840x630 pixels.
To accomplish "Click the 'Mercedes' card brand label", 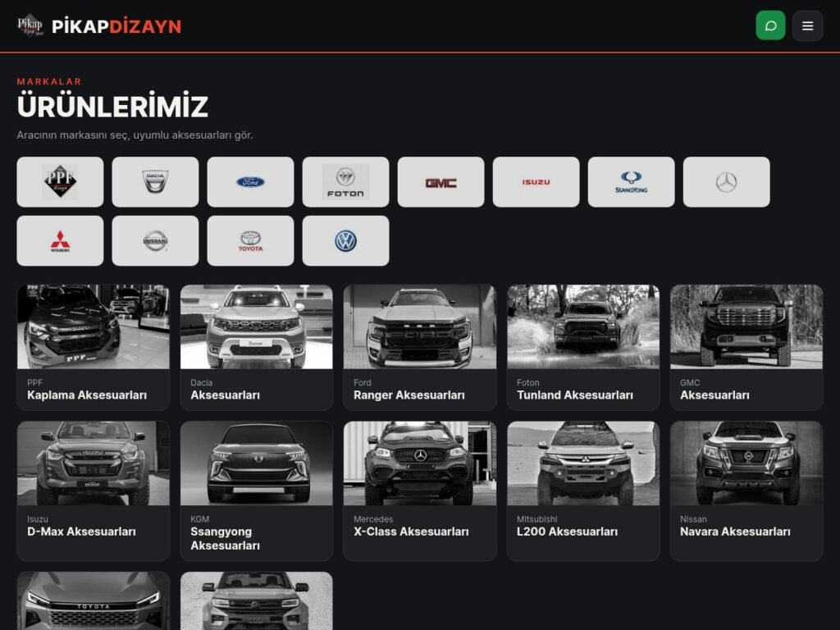I will [x=373, y=519].
